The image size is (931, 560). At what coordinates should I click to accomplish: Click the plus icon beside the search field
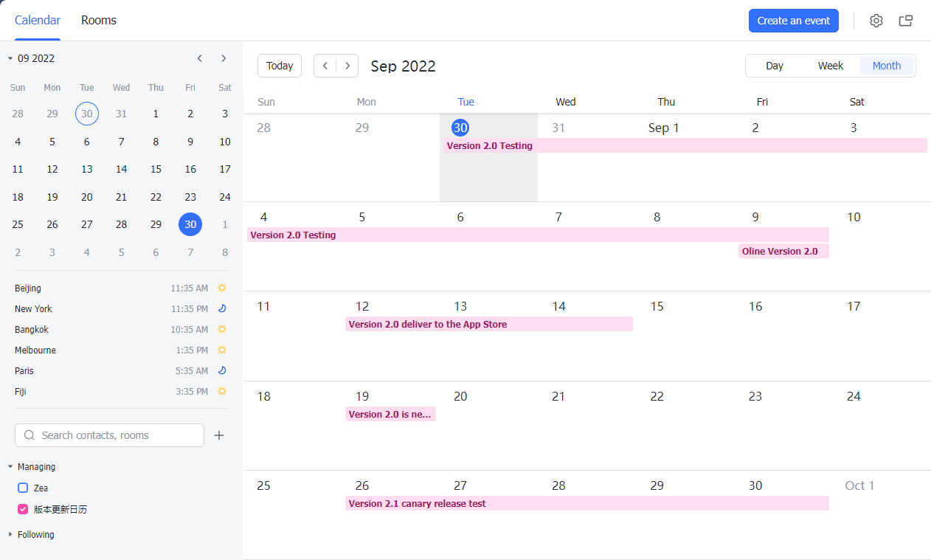click(x=218, y=435)
